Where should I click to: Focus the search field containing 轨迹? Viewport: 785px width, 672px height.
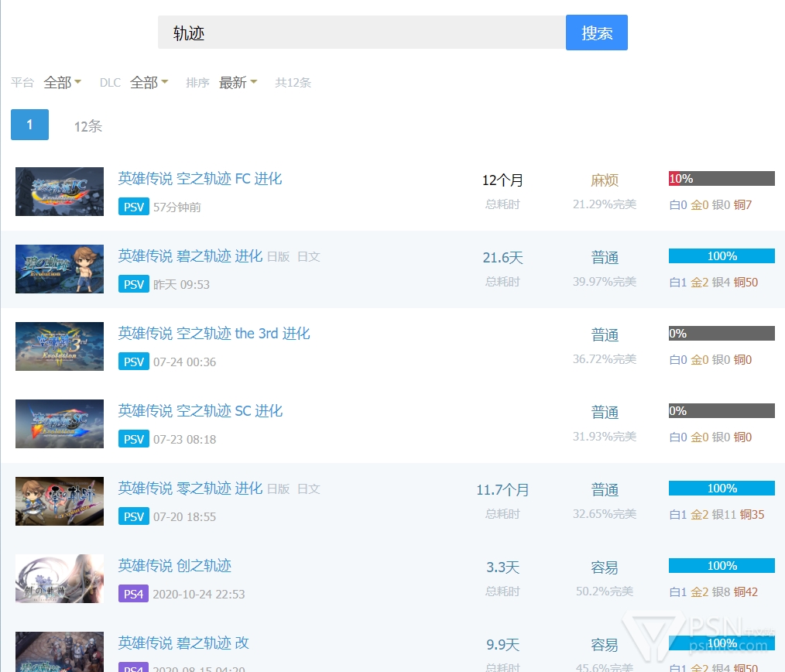361,33
